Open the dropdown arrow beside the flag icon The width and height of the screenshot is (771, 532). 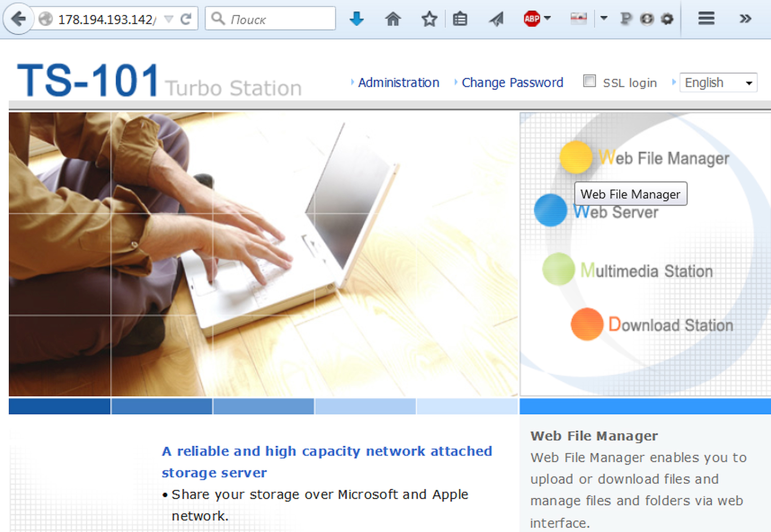click(604, 18)
